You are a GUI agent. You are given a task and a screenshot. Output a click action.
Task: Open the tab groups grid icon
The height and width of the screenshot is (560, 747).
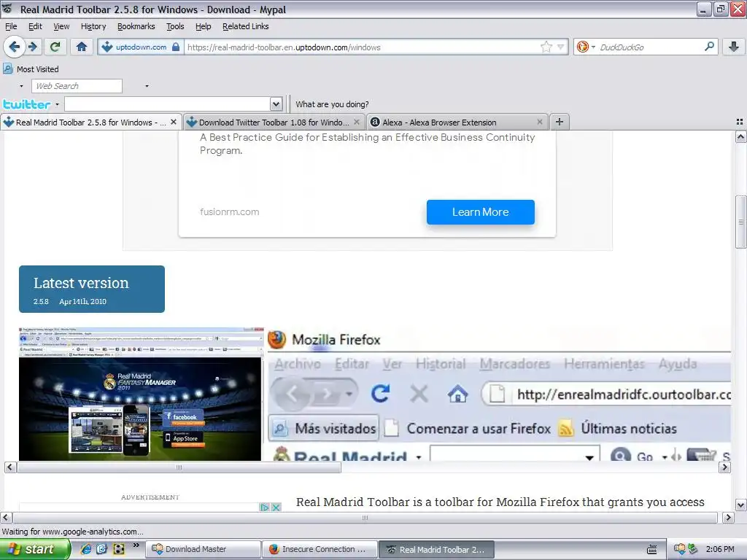tap(740, 122)
